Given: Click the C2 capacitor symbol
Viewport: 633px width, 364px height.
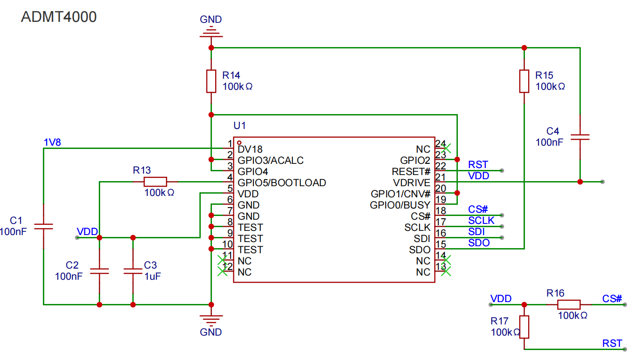Looking at the screenshot, I should [x=99, y=271].
